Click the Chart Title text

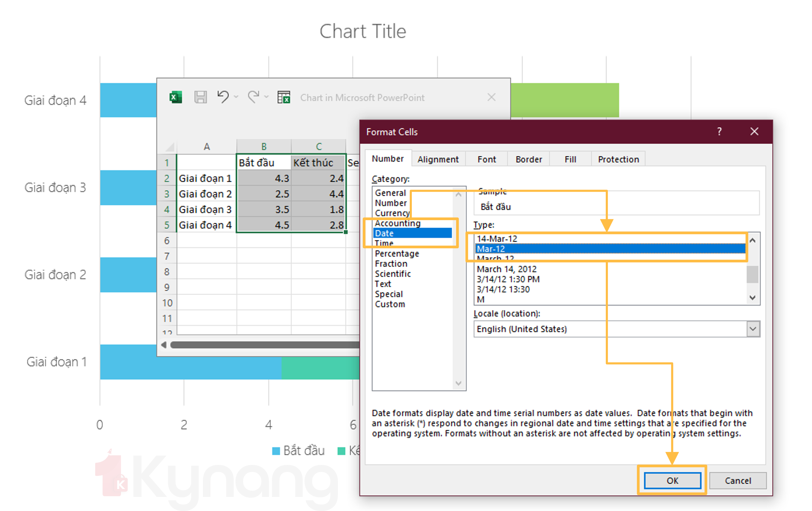[362, 31]
